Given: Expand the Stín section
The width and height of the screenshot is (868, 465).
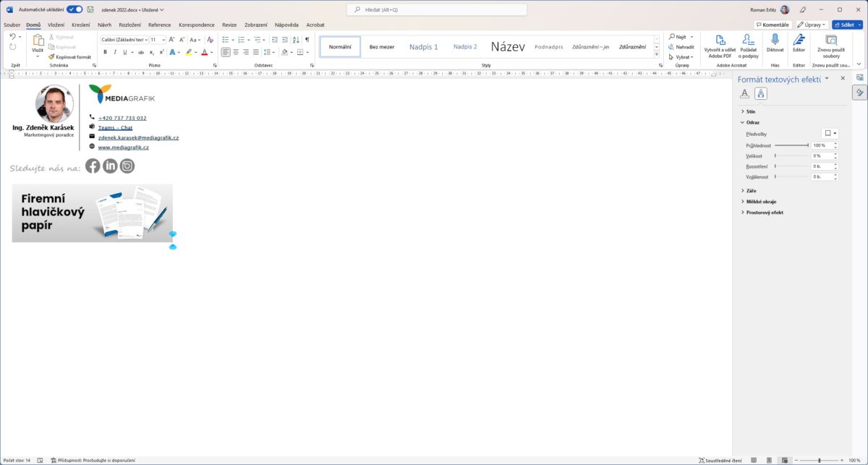Looking at the screenshot, I should click(x=750, y=111).
